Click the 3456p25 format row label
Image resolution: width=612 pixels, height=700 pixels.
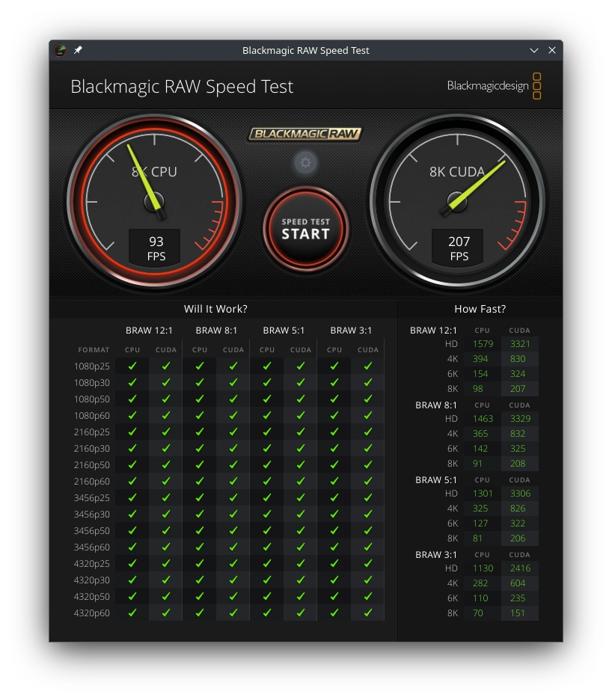pyautogui.click(x=91, y=498)
